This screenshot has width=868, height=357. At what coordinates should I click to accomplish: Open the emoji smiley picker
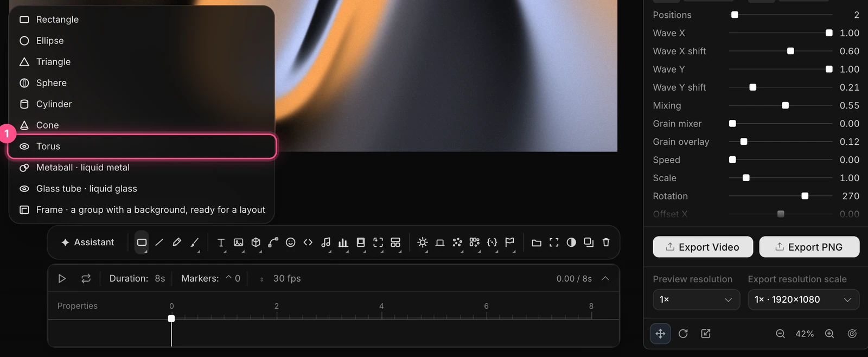[x=291, y=243]
